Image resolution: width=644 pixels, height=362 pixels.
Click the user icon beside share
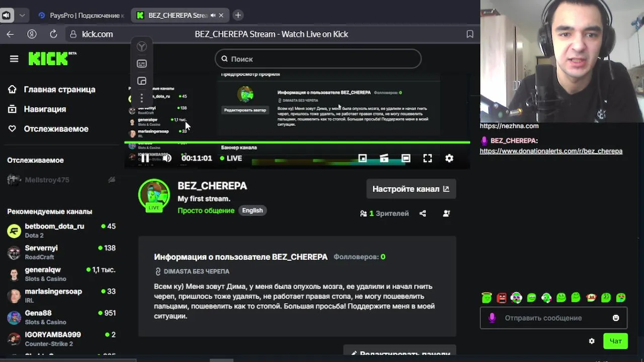(x=446, y=213)
